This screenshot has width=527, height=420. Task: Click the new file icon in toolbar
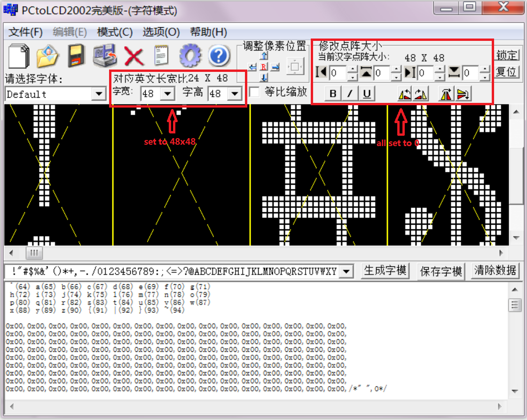point(19,55)
